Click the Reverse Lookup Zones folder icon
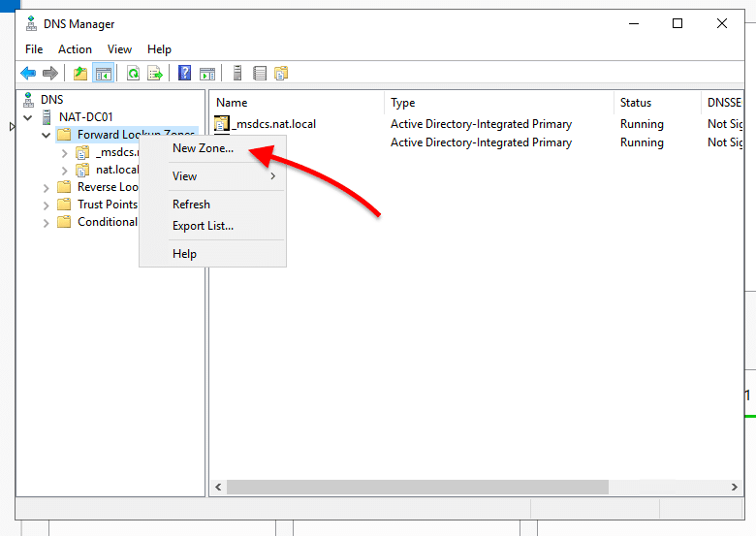Viewport: 756px width, 536px height. pos(65,187)
